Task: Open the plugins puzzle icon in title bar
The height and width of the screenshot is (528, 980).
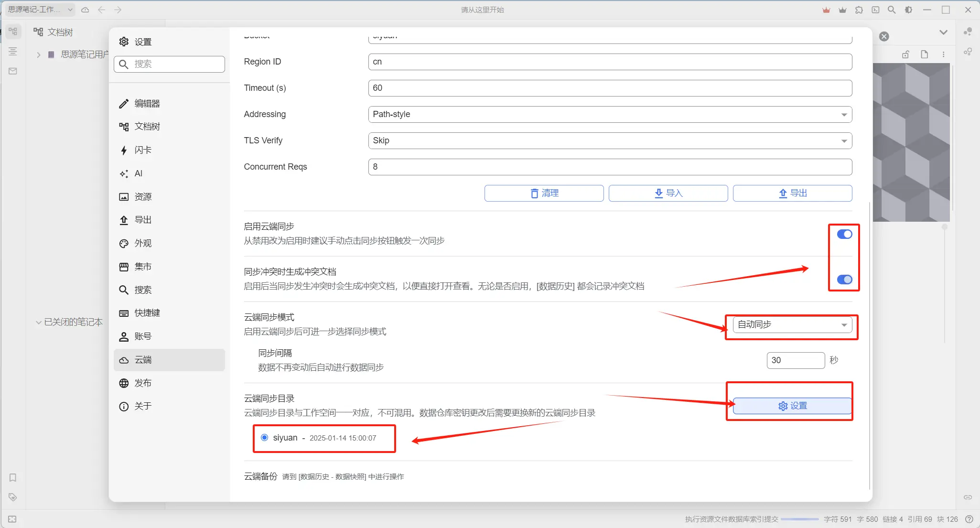Action: [859, 10]
